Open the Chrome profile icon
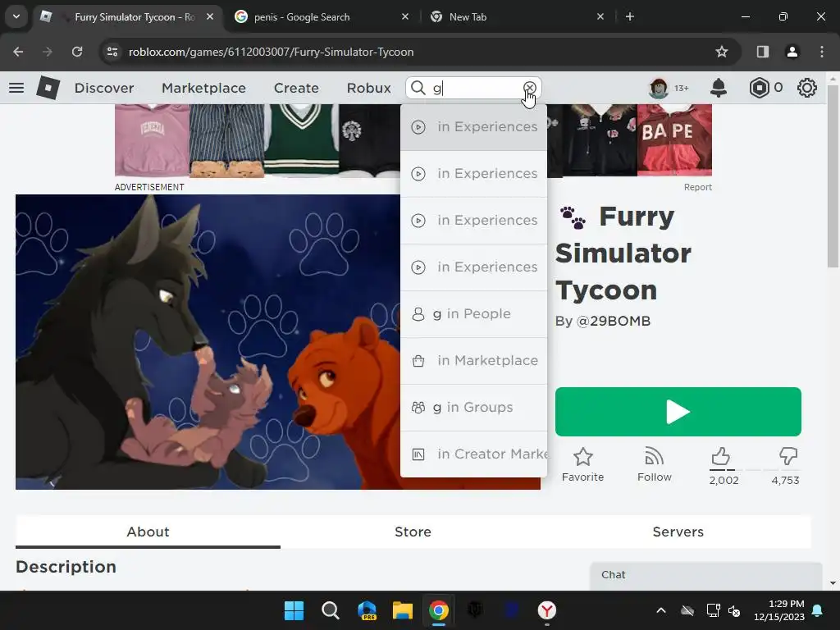840x630 pixels. coord(792,52)
